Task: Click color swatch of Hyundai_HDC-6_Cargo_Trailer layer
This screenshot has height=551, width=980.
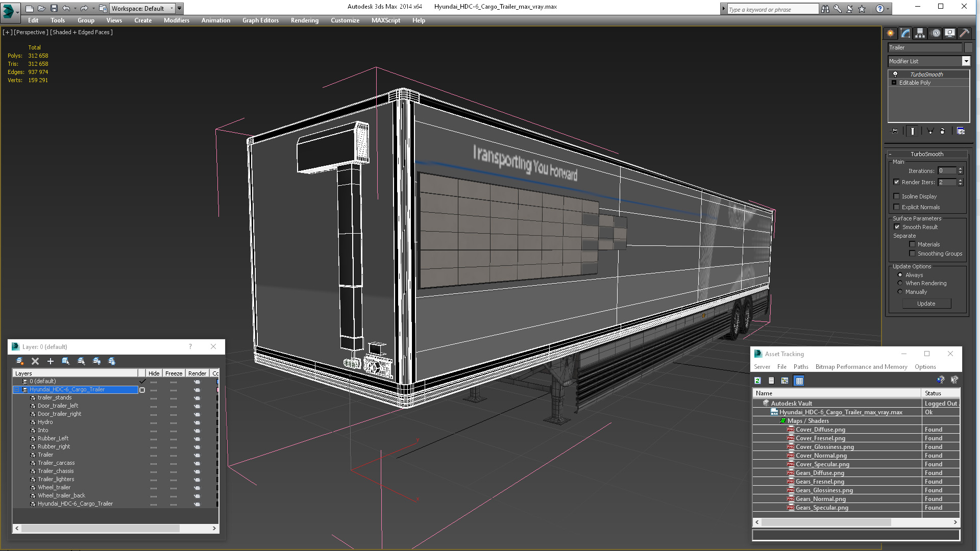Action: tap(217, 390)
